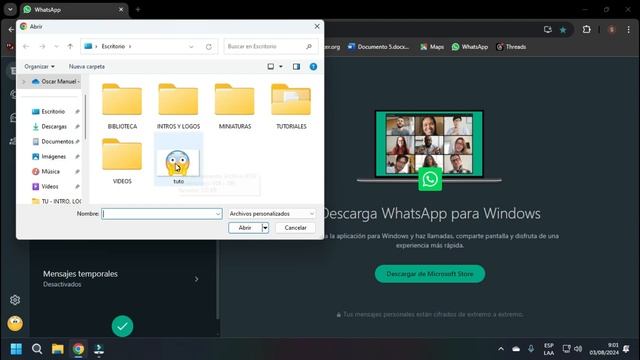Open view options dropdown arrow

(280, 67)
